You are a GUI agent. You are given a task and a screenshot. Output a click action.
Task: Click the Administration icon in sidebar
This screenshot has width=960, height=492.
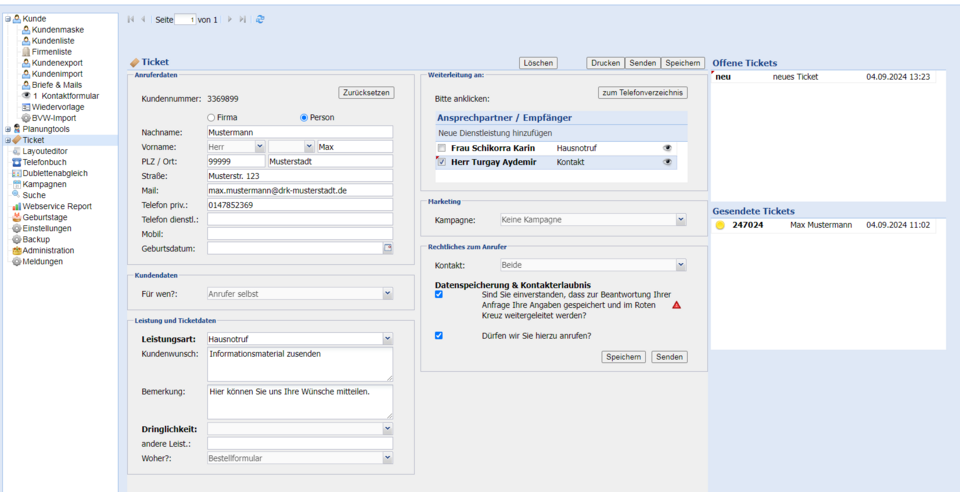17,250
